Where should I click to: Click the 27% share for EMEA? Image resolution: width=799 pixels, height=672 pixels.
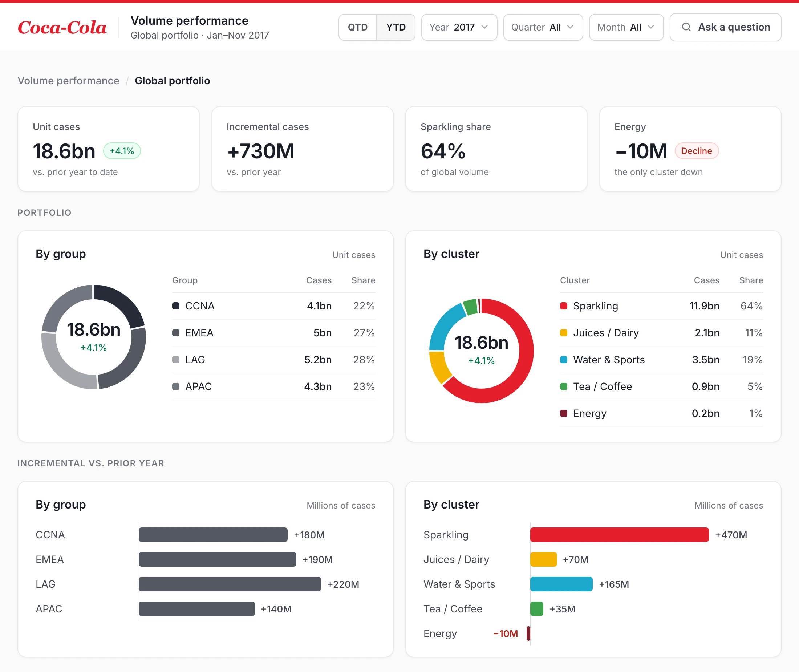[364, 333]
